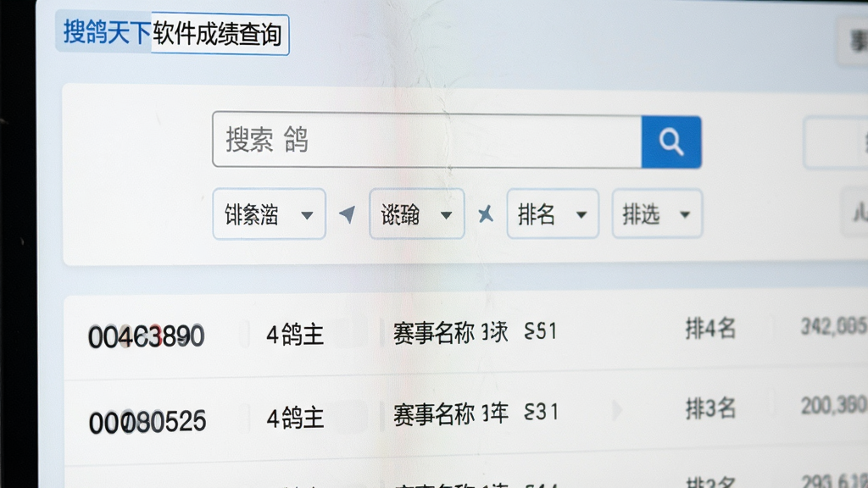Screen dimensions: 868x488
Task: Open the 排选 dropdown
Action: pyautogui.click(x=657, y=214)
